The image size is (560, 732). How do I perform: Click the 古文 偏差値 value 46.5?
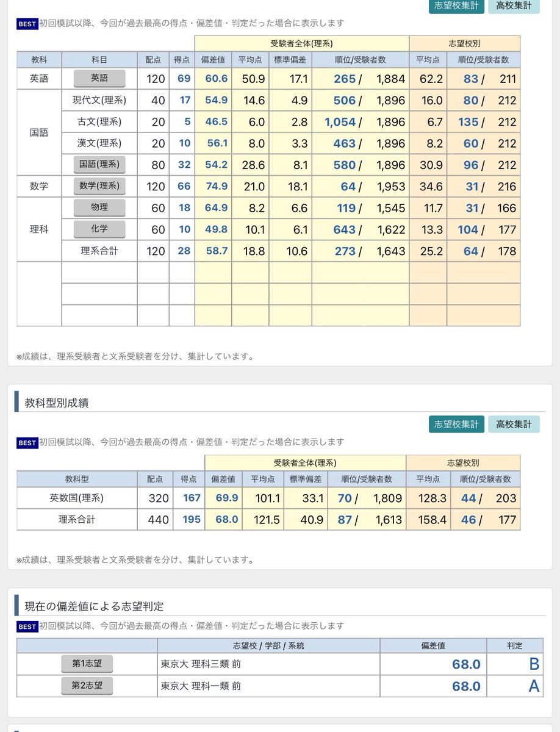pyautogui.click(x=217, y=122)
